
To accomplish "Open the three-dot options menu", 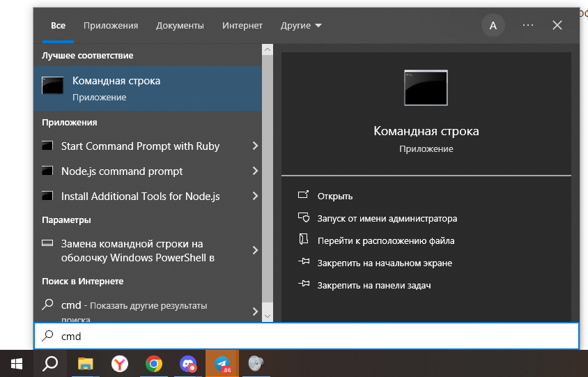I will tap(528, 25).
